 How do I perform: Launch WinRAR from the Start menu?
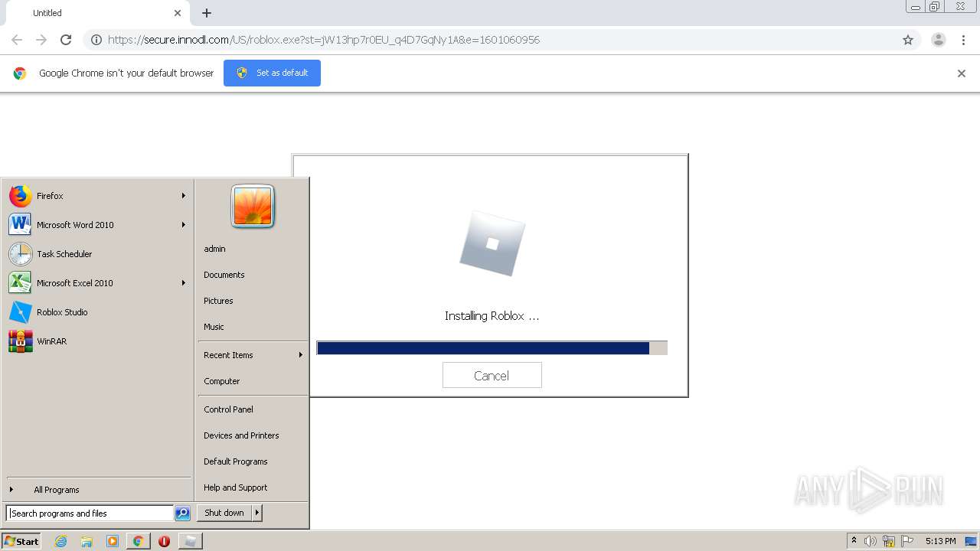point(97,341)
